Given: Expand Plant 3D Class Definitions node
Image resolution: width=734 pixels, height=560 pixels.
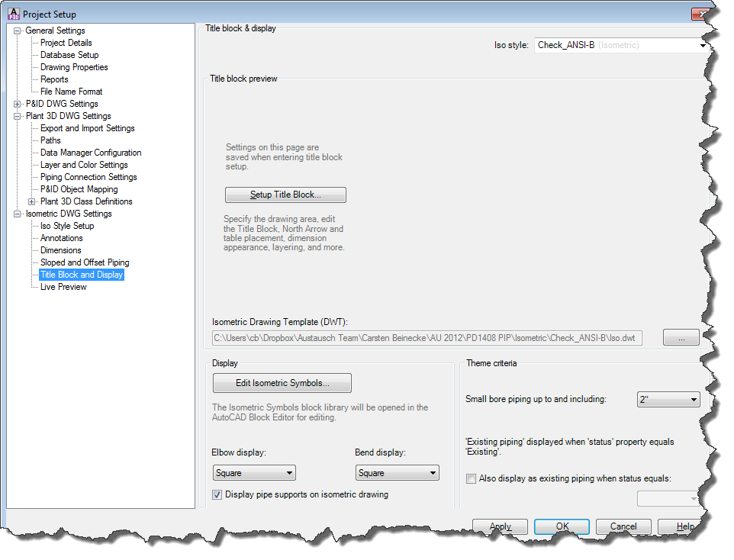Looking at the screenshot, I should [32, 202].
